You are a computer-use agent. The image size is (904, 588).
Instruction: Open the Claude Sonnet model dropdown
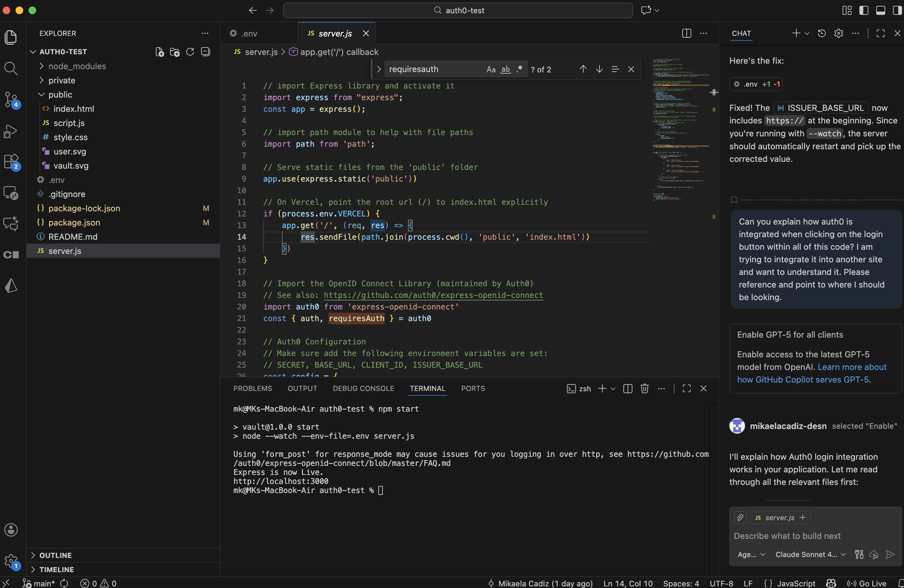[810, 555]
